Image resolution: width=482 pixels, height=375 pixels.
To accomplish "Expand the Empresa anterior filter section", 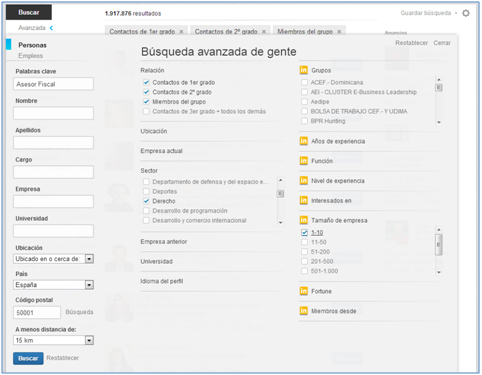I will (x=164, y=241).
